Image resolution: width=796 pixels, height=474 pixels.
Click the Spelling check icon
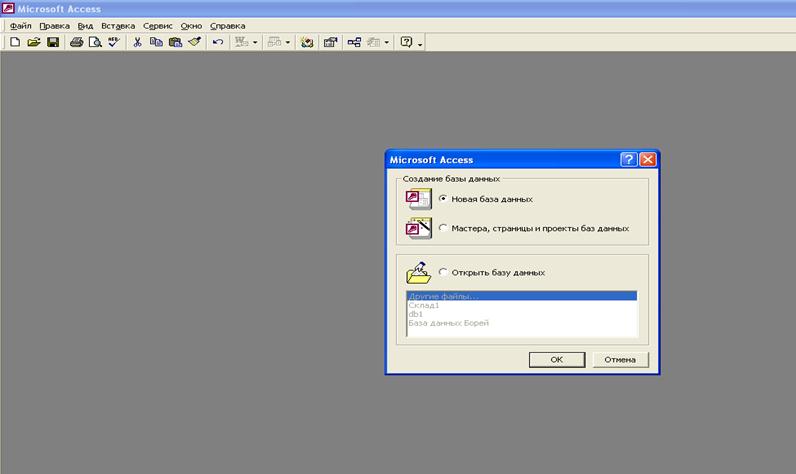pos(113,42)
